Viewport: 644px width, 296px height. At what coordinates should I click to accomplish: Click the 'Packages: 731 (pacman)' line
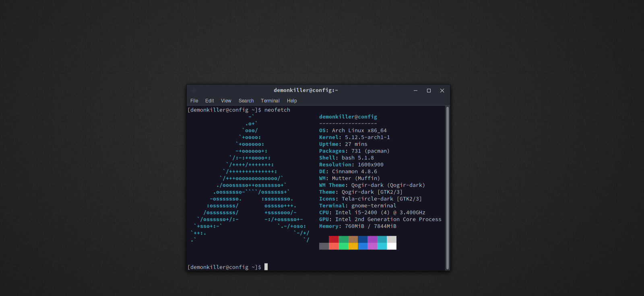(355, 151)
